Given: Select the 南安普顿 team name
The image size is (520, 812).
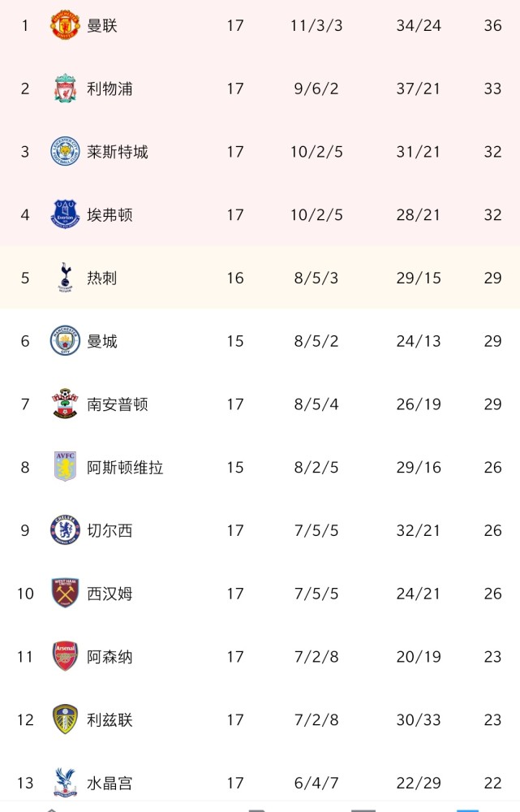Looking at the screenshot, I should (x=118, y=404).
